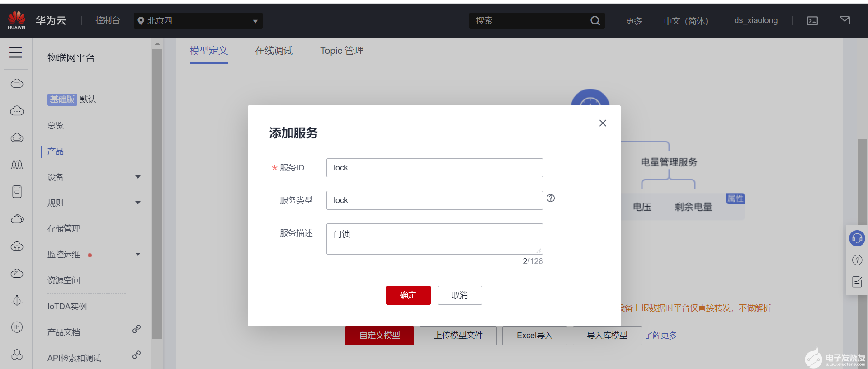Close the 添加服务 dialog
This screenshot has height=369, width=868.
pos(603,123)
